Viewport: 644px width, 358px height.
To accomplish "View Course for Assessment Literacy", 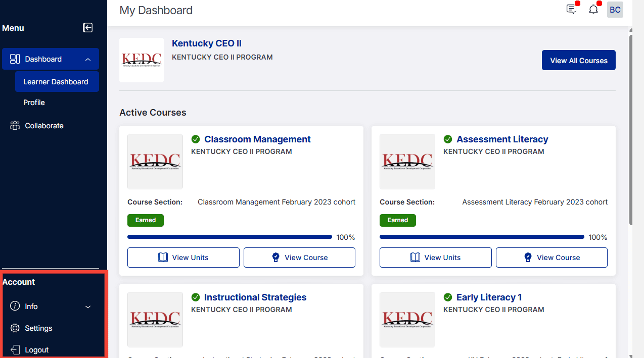I will tap(551, 258).
